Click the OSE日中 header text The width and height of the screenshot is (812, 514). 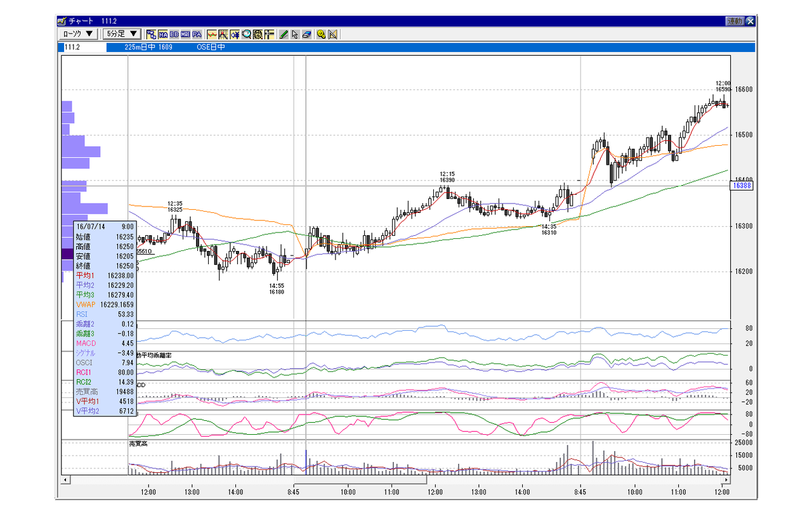pyautogui.click(x=211, y=47)
